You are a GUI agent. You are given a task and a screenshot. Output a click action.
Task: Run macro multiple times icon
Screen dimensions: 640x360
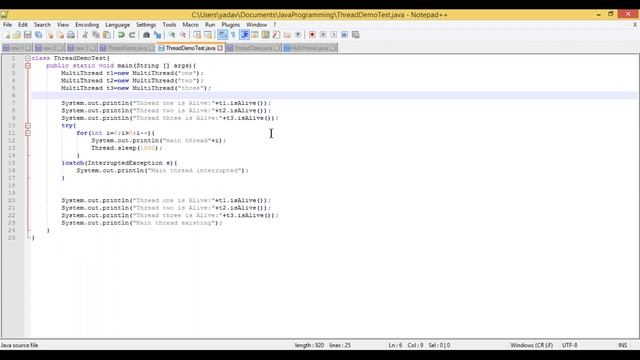click(345, 35)
